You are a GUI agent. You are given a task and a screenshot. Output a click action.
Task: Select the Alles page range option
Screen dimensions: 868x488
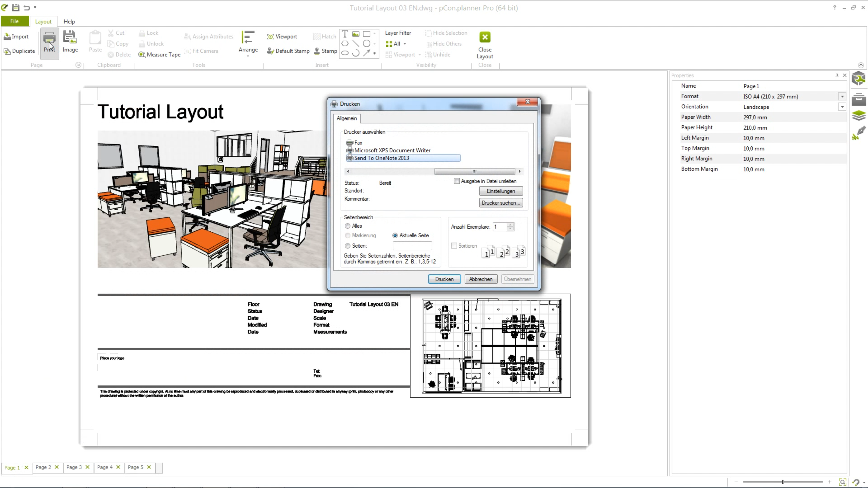(x=348, y=226)
